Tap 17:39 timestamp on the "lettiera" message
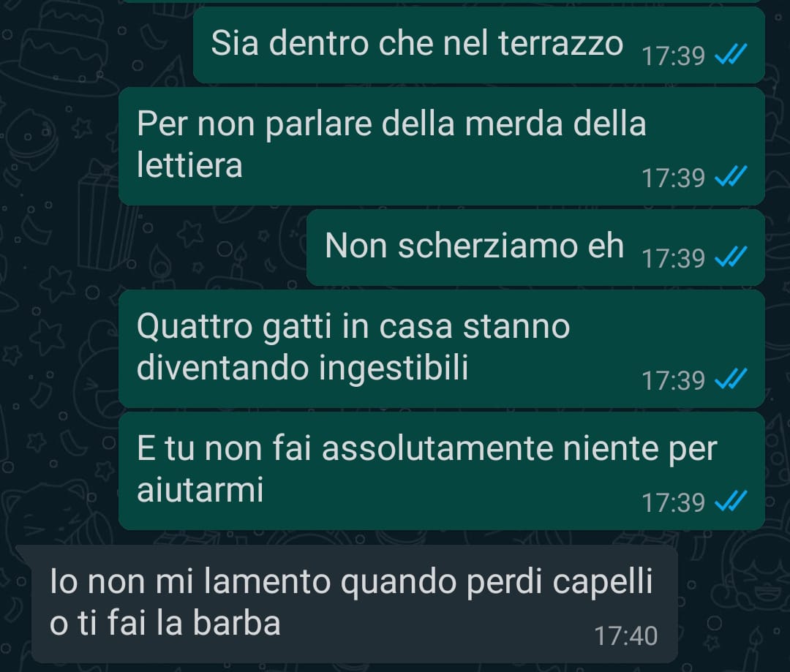The image size is (790, 672). point(673,178)
